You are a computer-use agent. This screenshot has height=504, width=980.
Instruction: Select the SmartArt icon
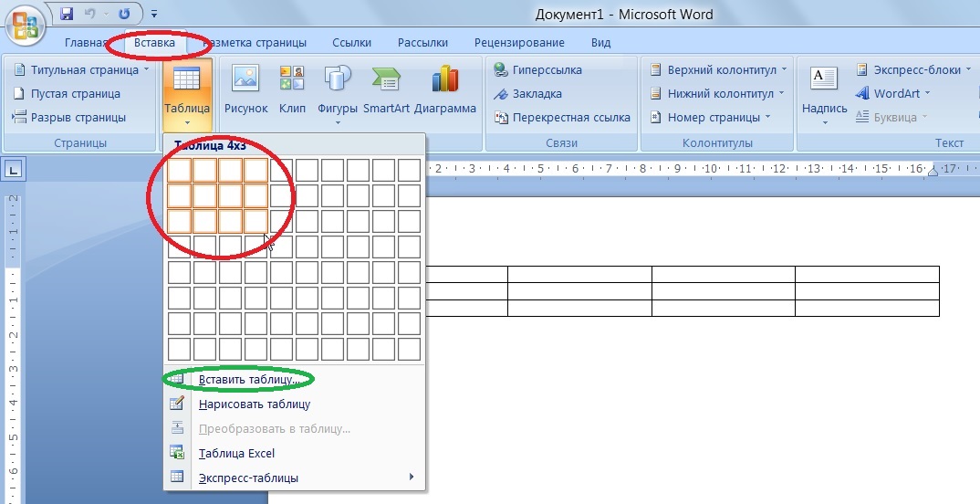point(386,79)
